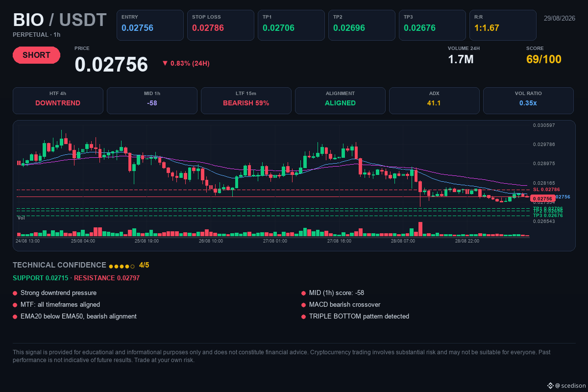Click the BIO / USDT pair title
Viewport: 588px width, 392px height.
[60, 20]
